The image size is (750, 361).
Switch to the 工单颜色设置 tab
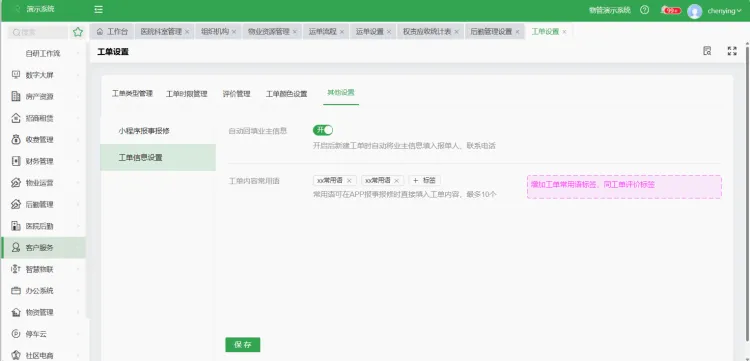pyautogui.click(x=287, y=94)
